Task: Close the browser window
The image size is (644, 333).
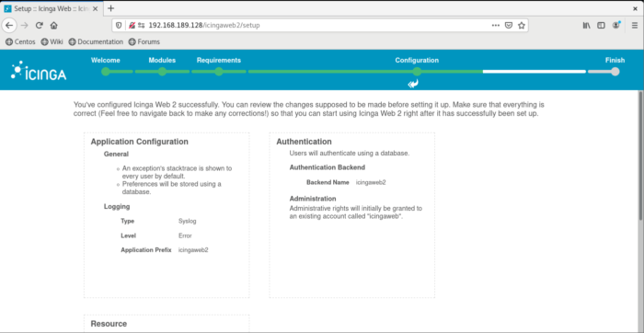Action: pyautogui.click(x=636, y=8)
